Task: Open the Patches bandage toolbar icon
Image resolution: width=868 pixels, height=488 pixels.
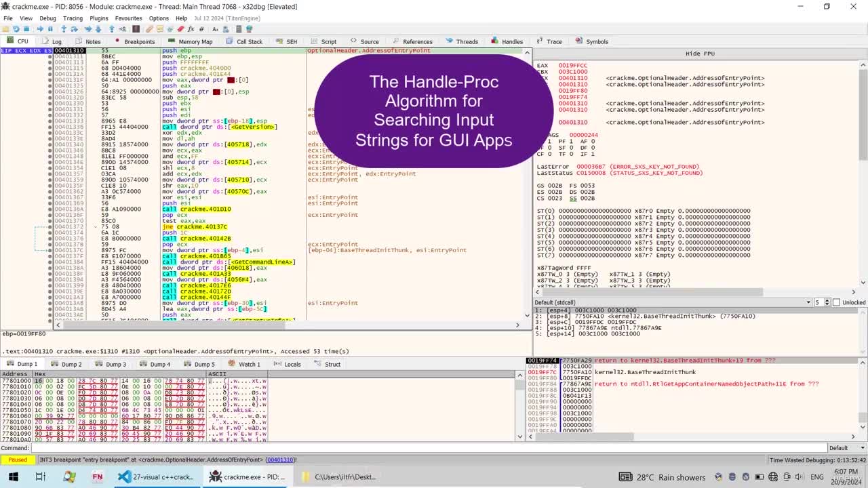Action: 149,29
